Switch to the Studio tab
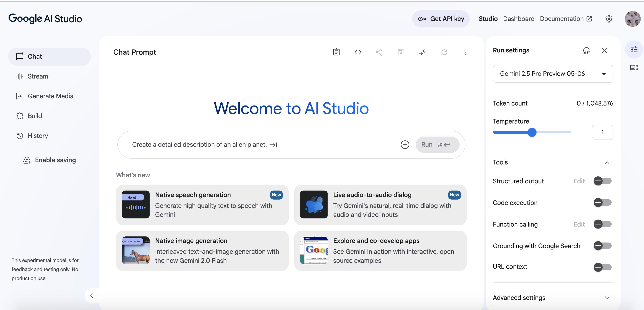 tap(488, 19)
